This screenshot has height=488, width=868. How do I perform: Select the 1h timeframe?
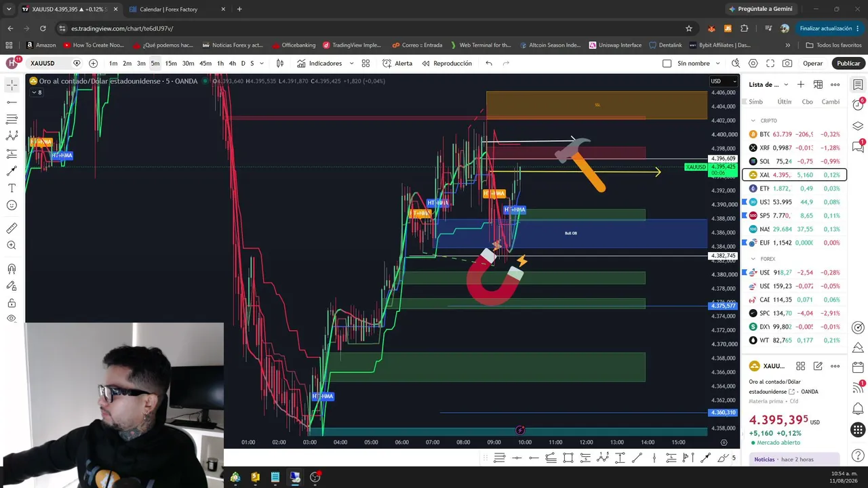(220, 63)
